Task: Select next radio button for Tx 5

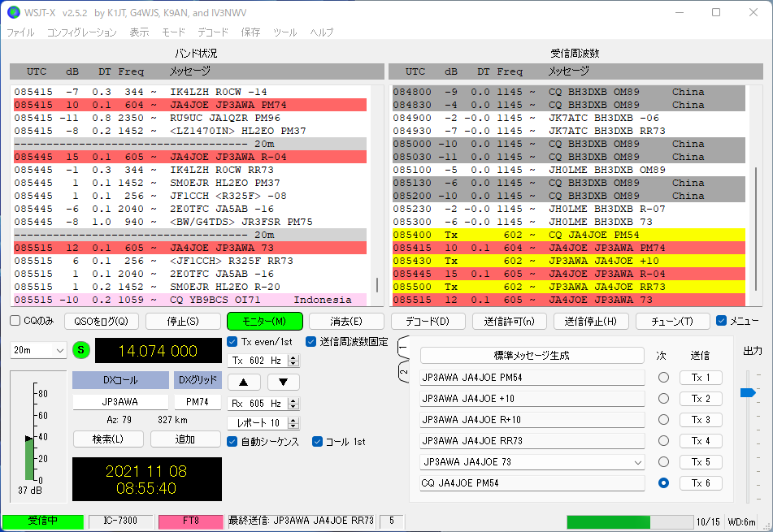Action: [663, 462]
